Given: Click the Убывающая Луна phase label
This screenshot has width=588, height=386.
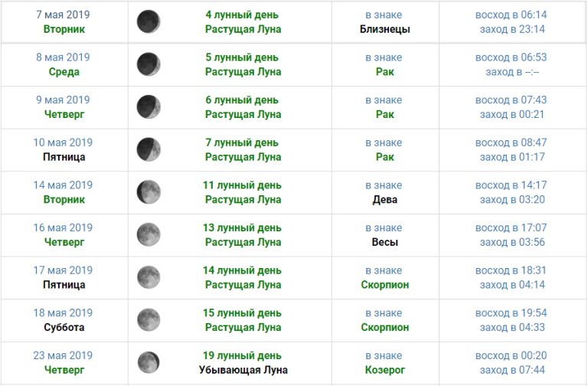Looking at the screenshot, I should 243,370.
